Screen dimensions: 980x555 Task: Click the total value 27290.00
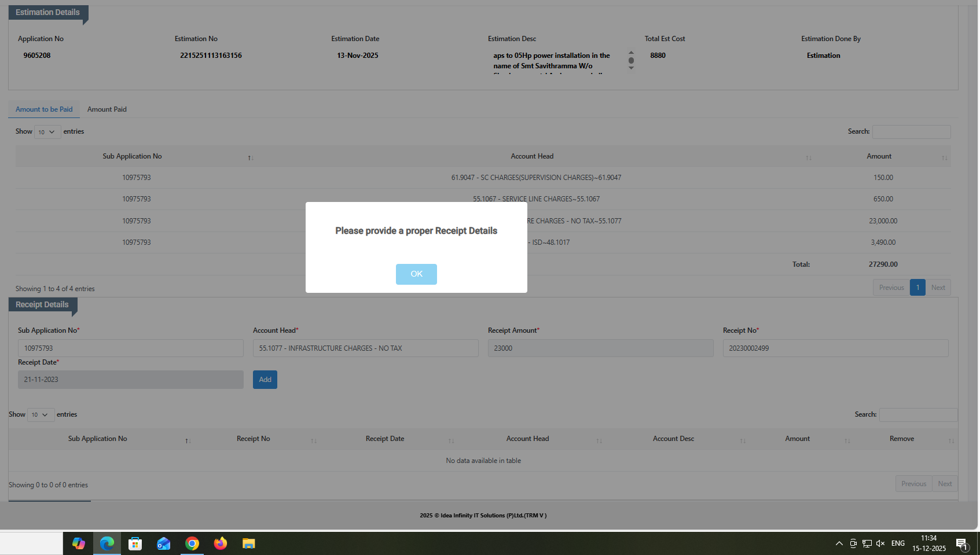click(883, 264)
